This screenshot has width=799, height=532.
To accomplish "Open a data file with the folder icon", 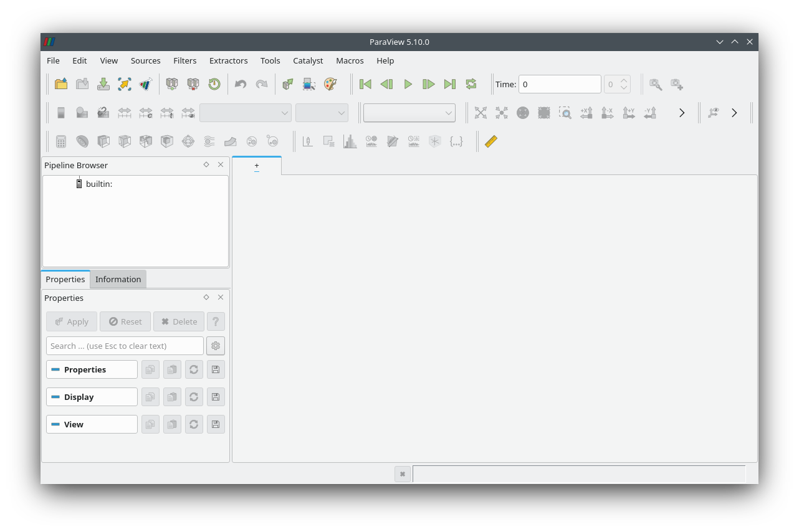I will [61, 84].
